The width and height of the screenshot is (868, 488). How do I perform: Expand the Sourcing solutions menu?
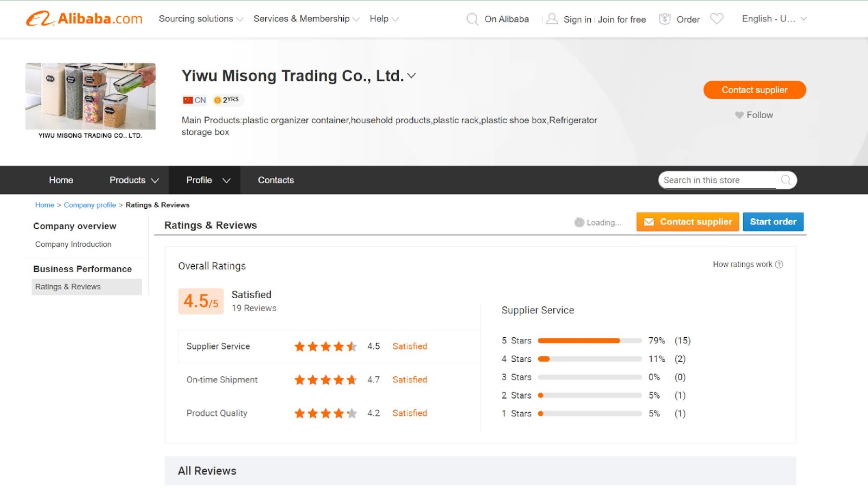(x=201, y=19)
